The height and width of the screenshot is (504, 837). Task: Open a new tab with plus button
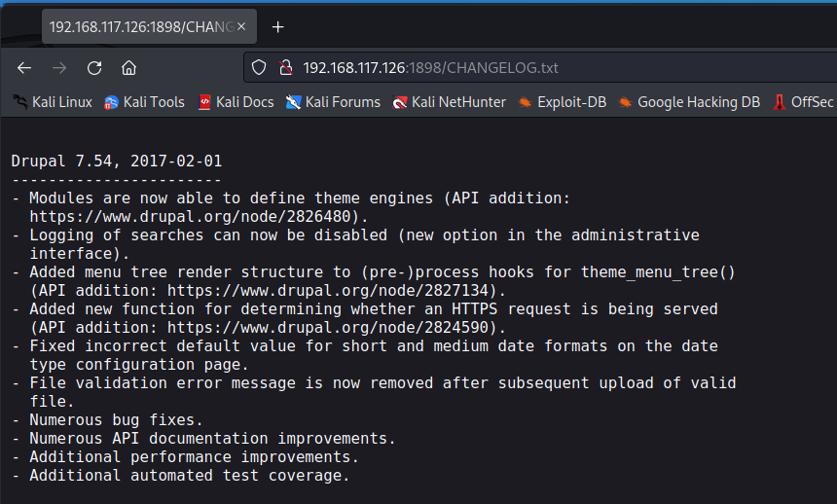(x=277, y=26)
